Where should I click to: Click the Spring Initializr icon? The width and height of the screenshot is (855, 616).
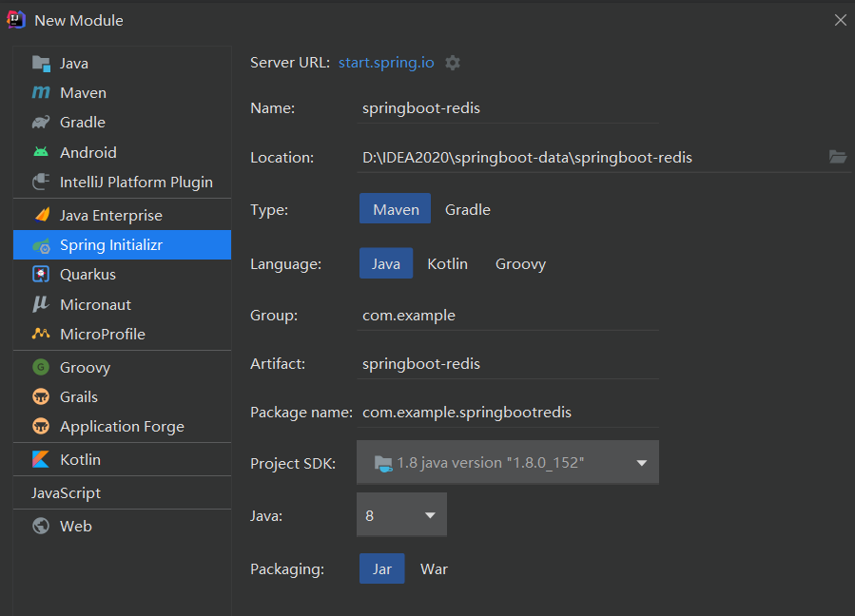pyautogui.click(x=42, y=246)
